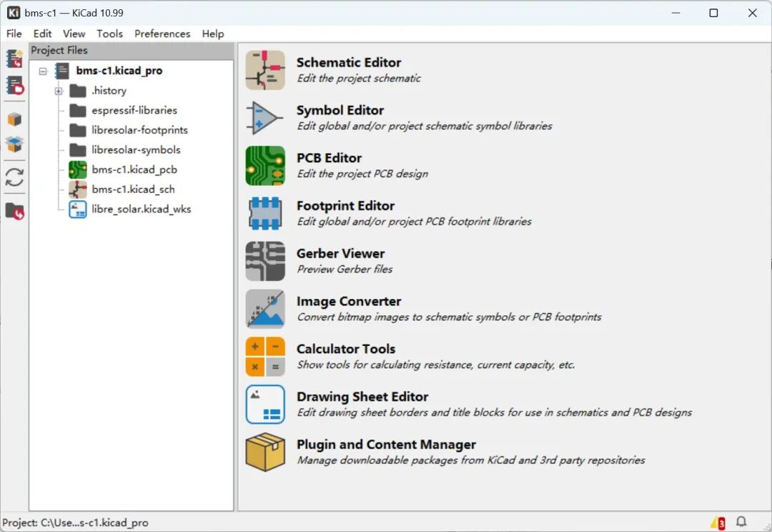Collapse the bms-c1.kicad_pro tree root

[x=44, y=71]
